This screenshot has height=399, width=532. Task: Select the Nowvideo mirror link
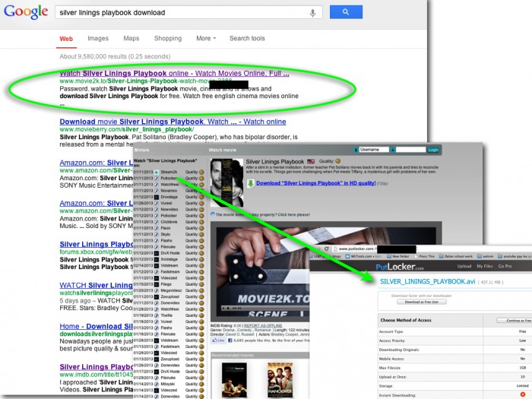click(169, 209)
